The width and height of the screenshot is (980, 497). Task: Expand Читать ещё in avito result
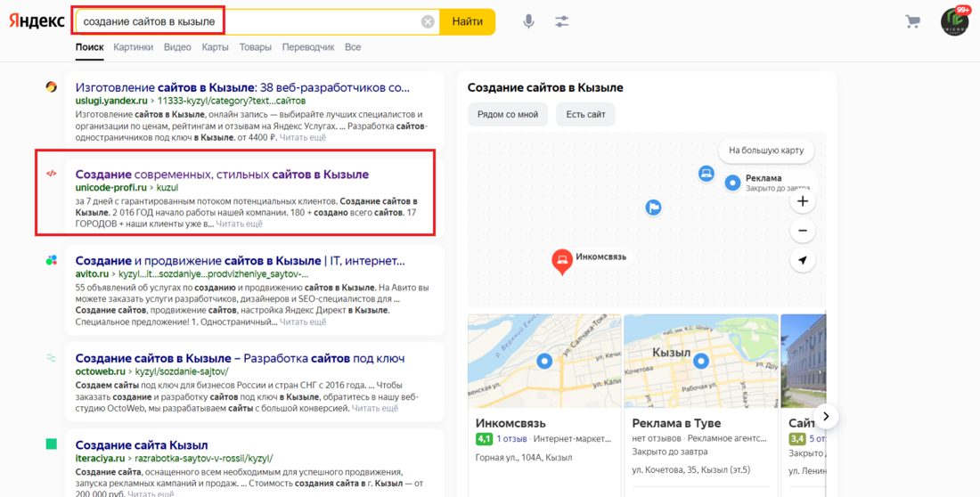tap(303, 322)
